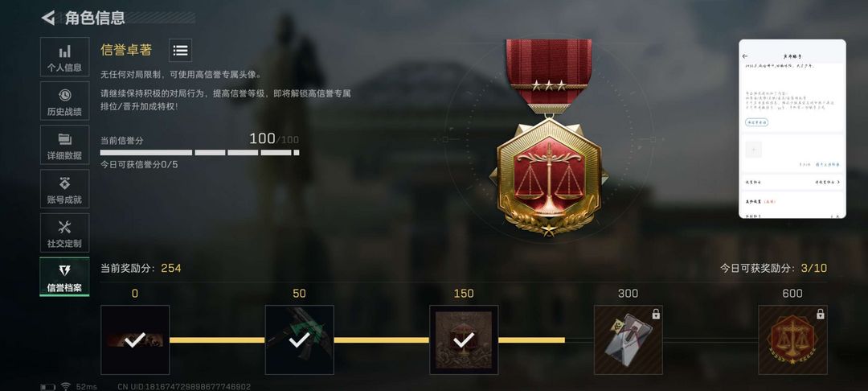The width and height of the screenshot is (868, 391).
Task: Select the 信誉档案 sidebar tab
Action: (64, 277)
